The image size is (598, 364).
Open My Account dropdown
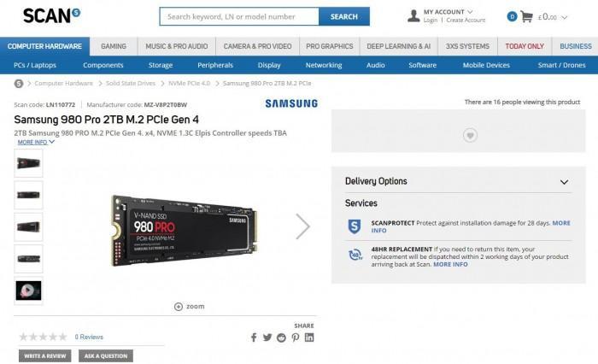448,12
